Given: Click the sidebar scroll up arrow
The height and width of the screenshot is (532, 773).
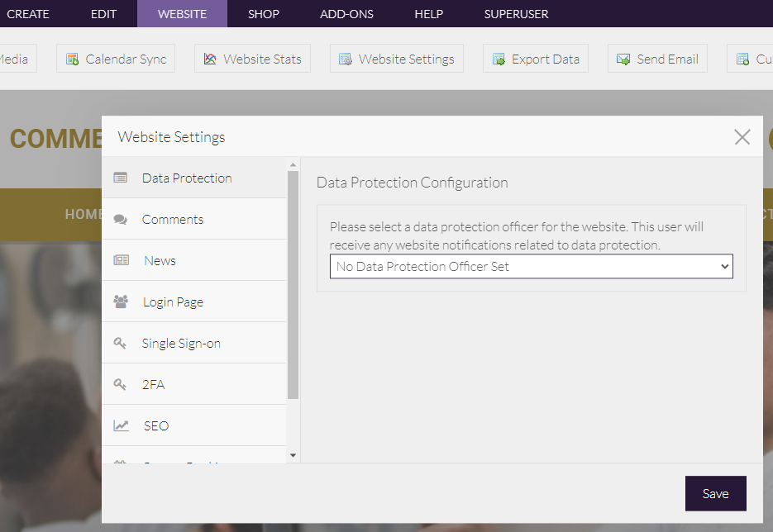Looking at the screenshot, I should click(x=293, y=164).
